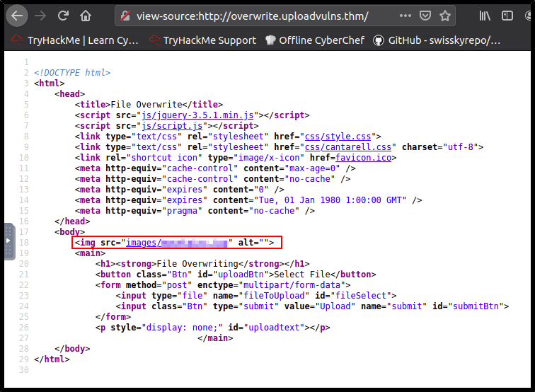Open js/script.js source link
Viewport: 535px width, 392px height.
172,126
